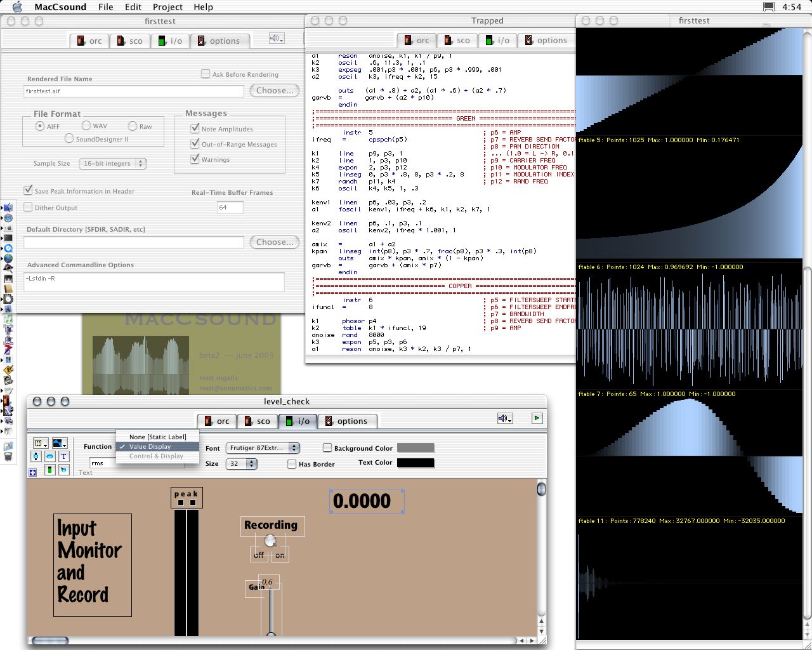Click the green play button in level_check
812x650 pixels.
coord(537,418)
